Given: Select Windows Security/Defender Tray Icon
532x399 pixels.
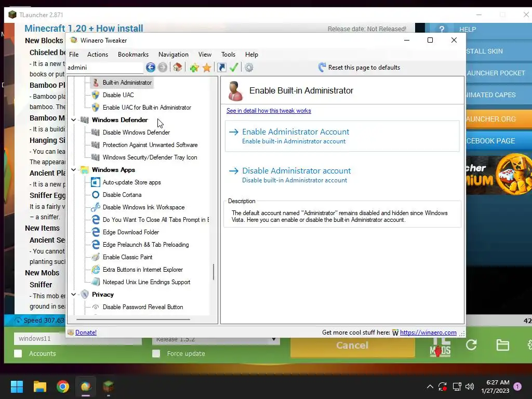Looking at the screenshot, I should click(150, 157).
